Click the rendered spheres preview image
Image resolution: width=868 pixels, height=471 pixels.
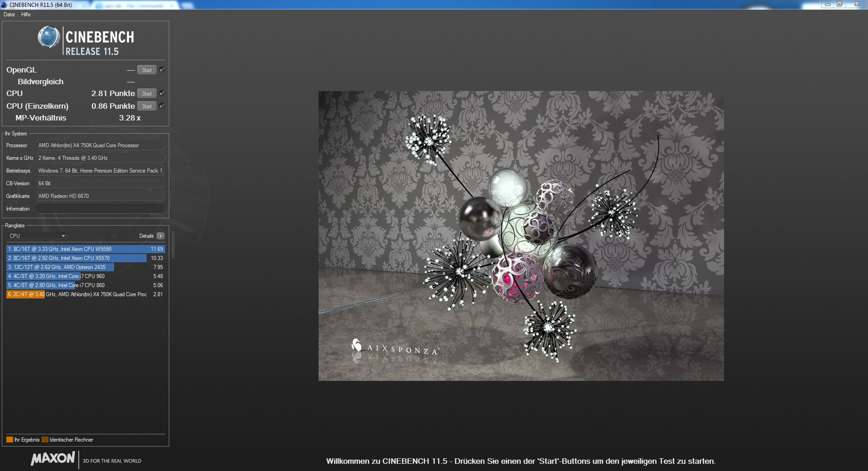[x=521, y=236]
